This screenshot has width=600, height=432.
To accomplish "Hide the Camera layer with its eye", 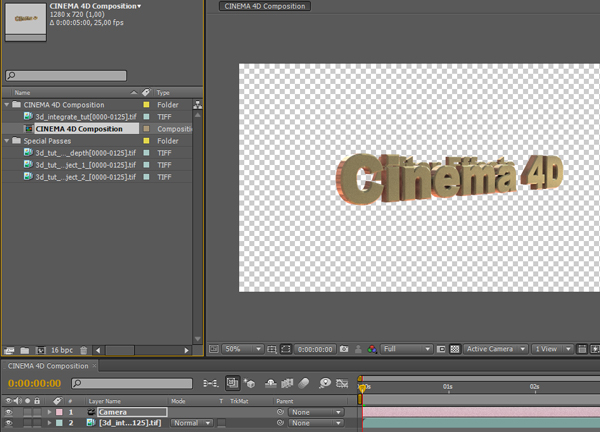I will pos(8,412).
